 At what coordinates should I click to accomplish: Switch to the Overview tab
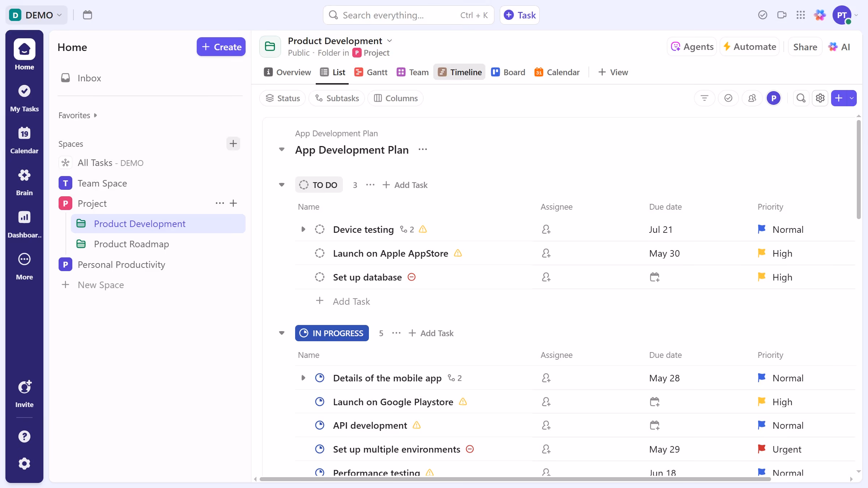click(288, 72)
